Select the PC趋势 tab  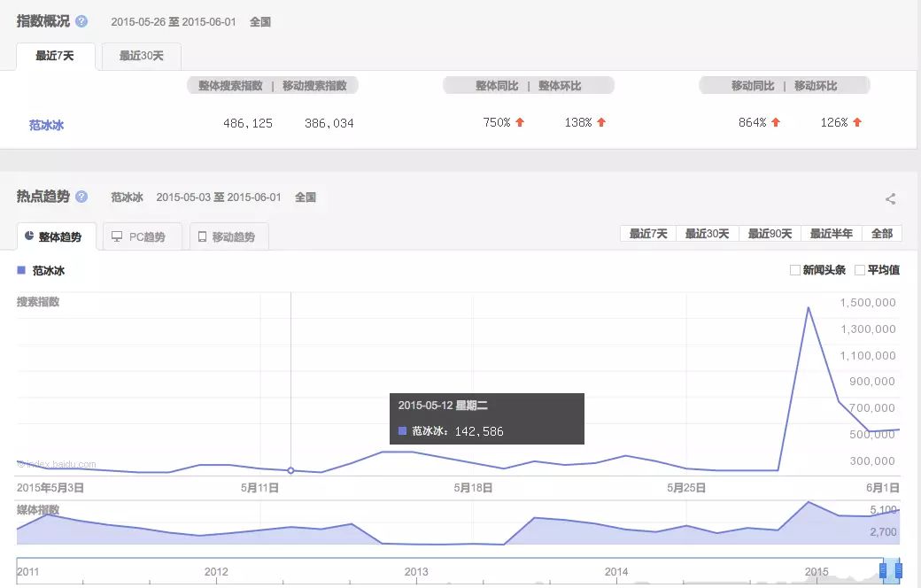tap(143, 236)
